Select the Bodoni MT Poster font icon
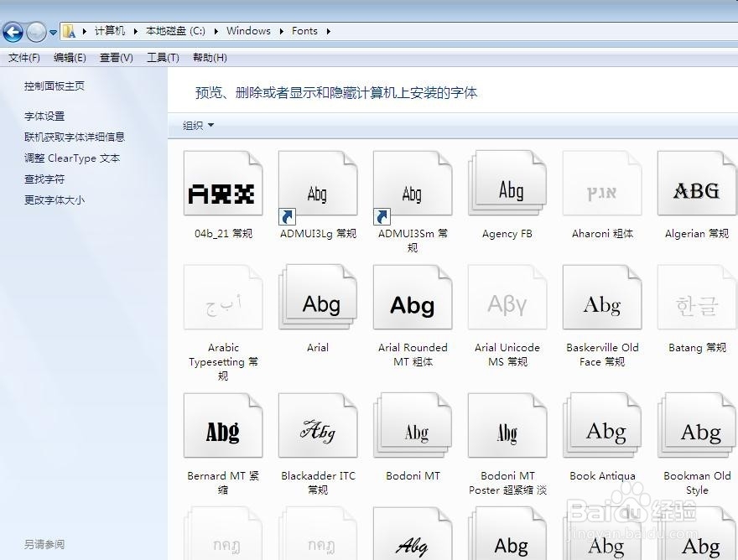 pyautogui.click(x=507, y=425)
